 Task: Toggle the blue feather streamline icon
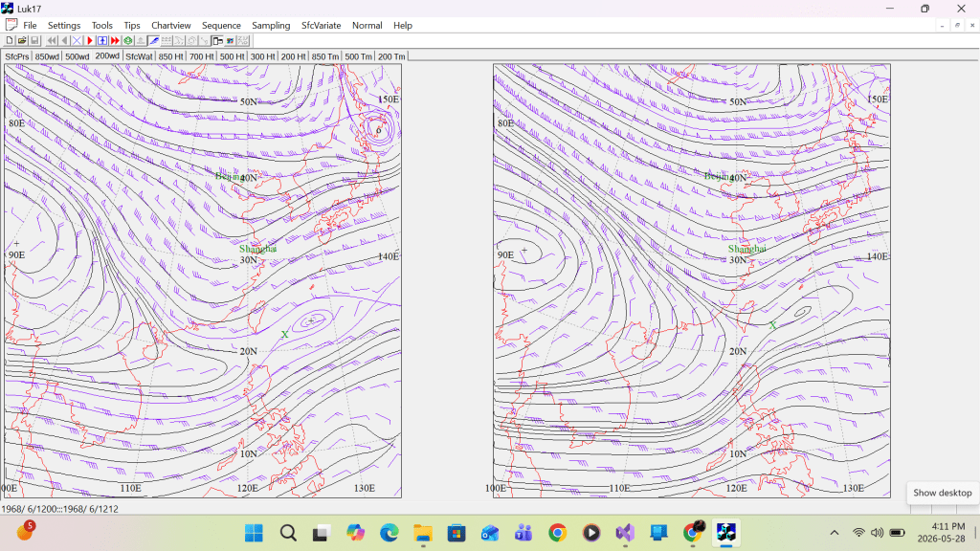point(154,40)
